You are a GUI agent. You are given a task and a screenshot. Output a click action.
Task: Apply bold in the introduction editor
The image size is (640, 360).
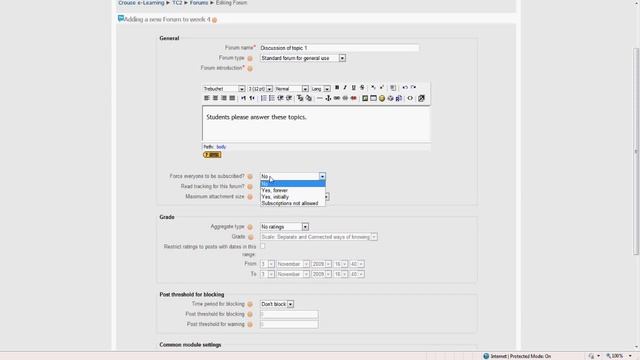(337, 88)
